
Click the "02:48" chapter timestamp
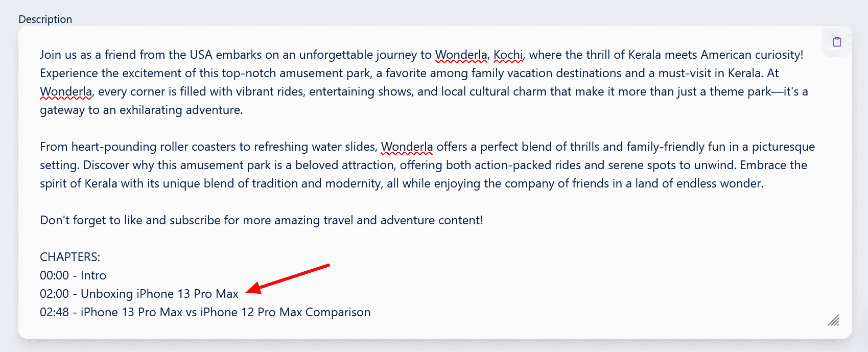[x=55, y=312]
